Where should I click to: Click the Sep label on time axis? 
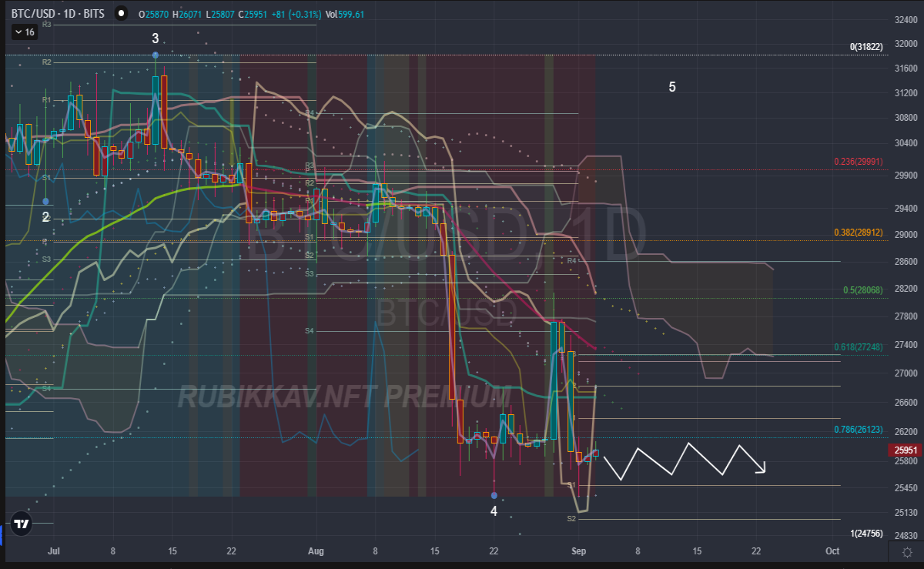click(x=578, y=551)
